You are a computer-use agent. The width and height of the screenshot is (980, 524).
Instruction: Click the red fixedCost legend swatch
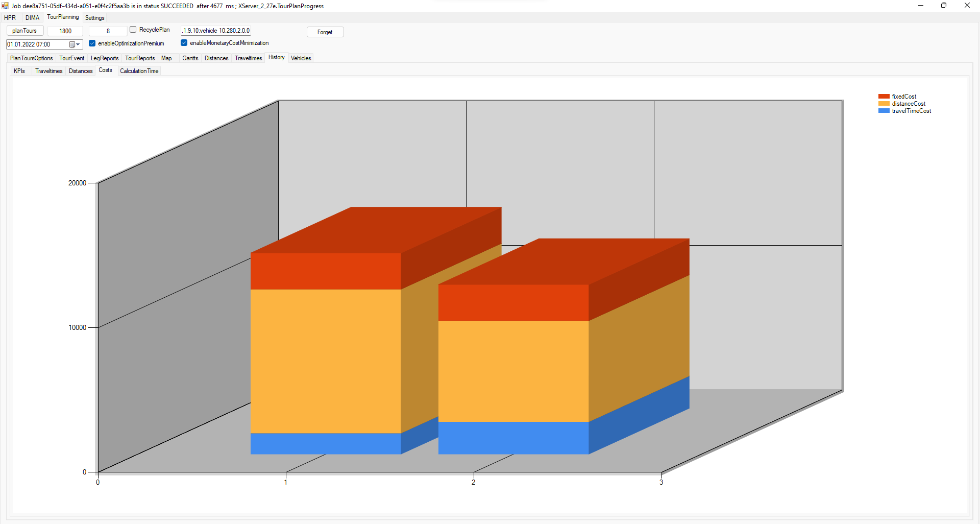point(884,97)
